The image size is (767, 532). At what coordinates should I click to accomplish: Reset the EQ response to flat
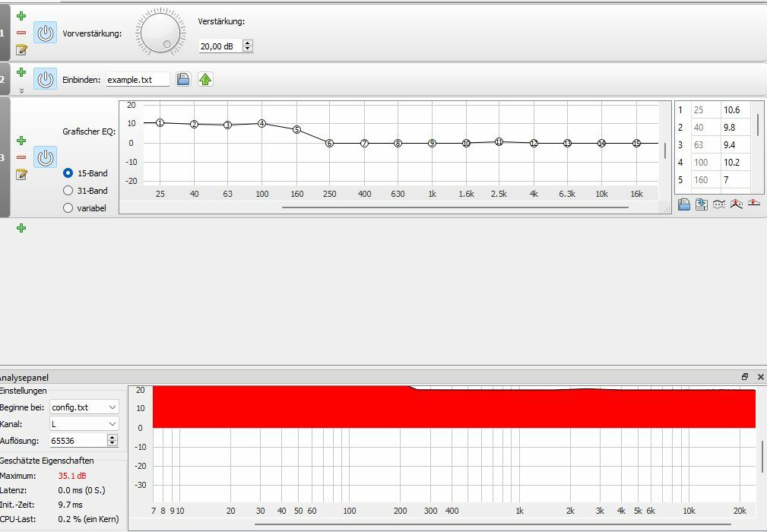(x=754, y=204)
